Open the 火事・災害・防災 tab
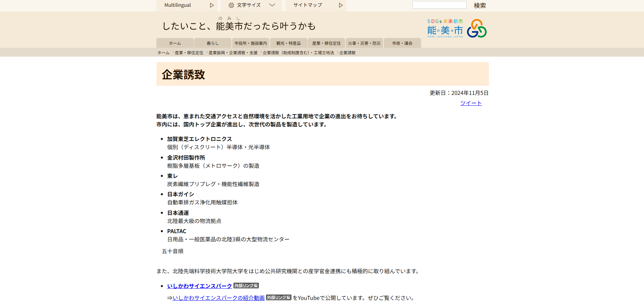Screen dimensions: 644x303 coord(364,43)
